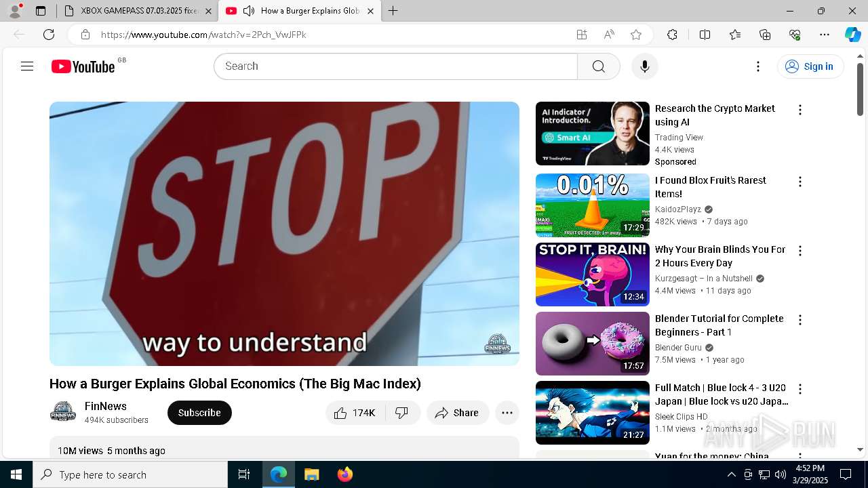Open YouTube settings three-dot menu
Image resolution: width=868 pixels, height=488 pixels.
(758, 66)
